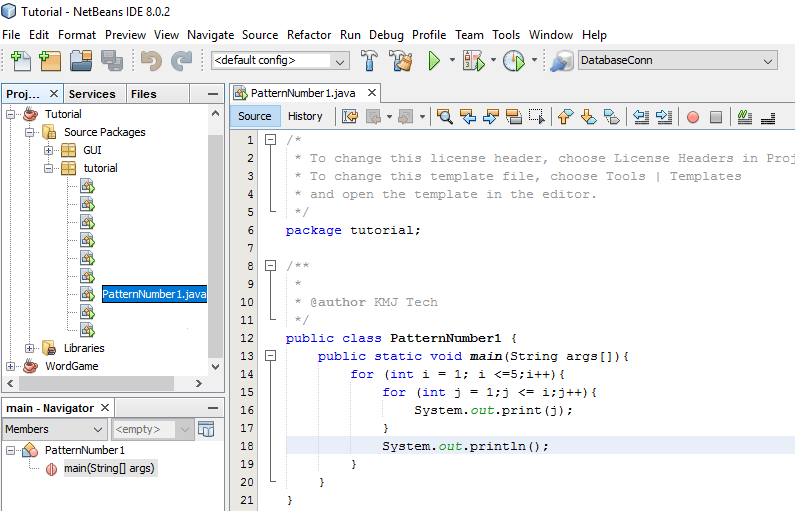Open the Refactor menu

tap(309, 35)
